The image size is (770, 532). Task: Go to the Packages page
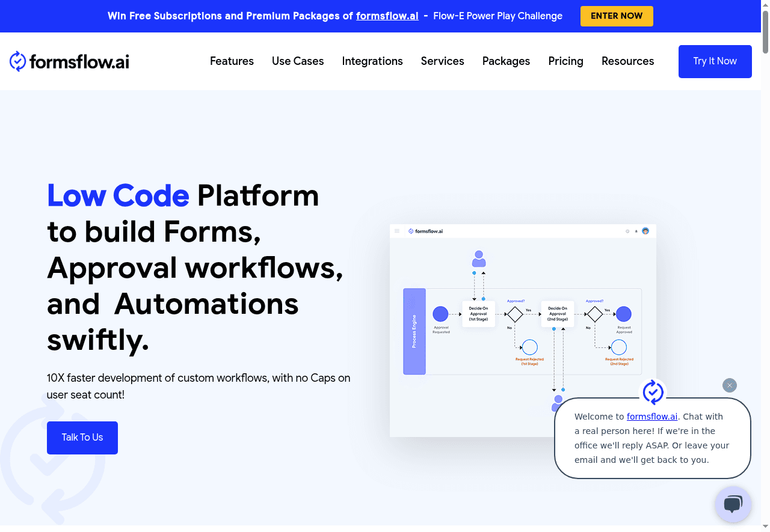click(506, 61)
